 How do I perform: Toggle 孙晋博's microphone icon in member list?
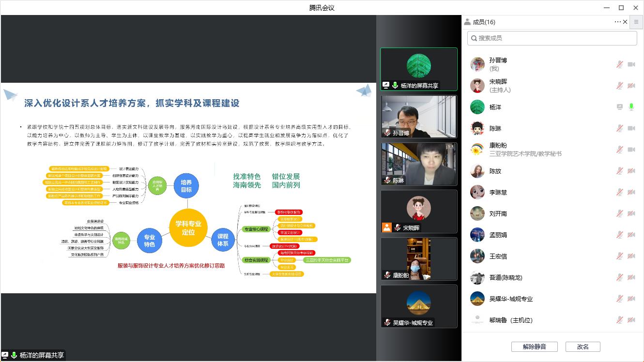tap(619, 64)
